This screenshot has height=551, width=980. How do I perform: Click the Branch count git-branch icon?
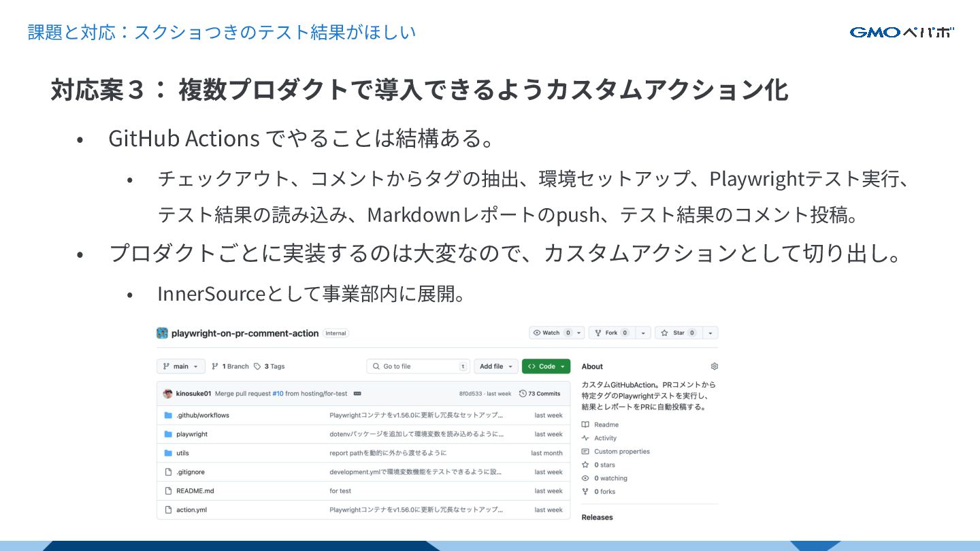tap(215, 366)
